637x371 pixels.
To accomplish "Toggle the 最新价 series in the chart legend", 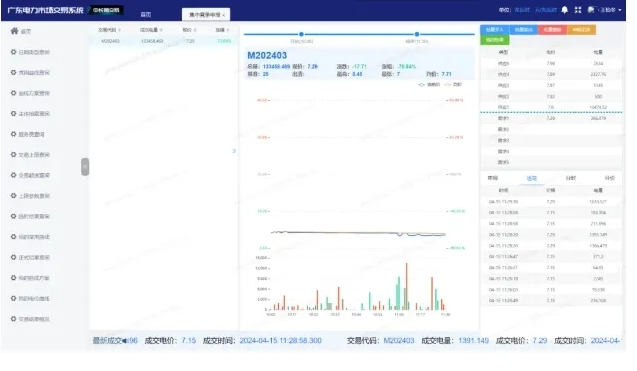I will (429, 85).
